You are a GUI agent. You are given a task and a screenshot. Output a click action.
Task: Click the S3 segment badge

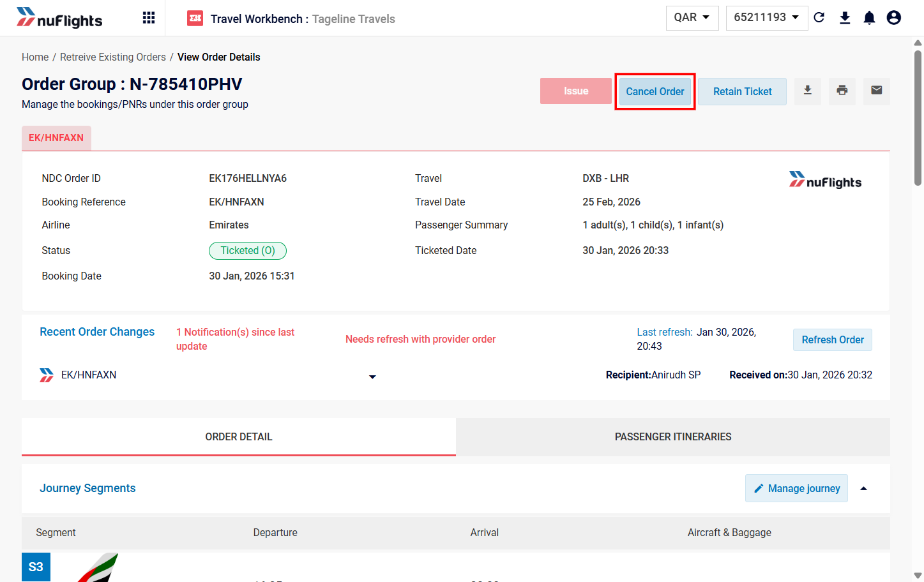pos(36,567)
